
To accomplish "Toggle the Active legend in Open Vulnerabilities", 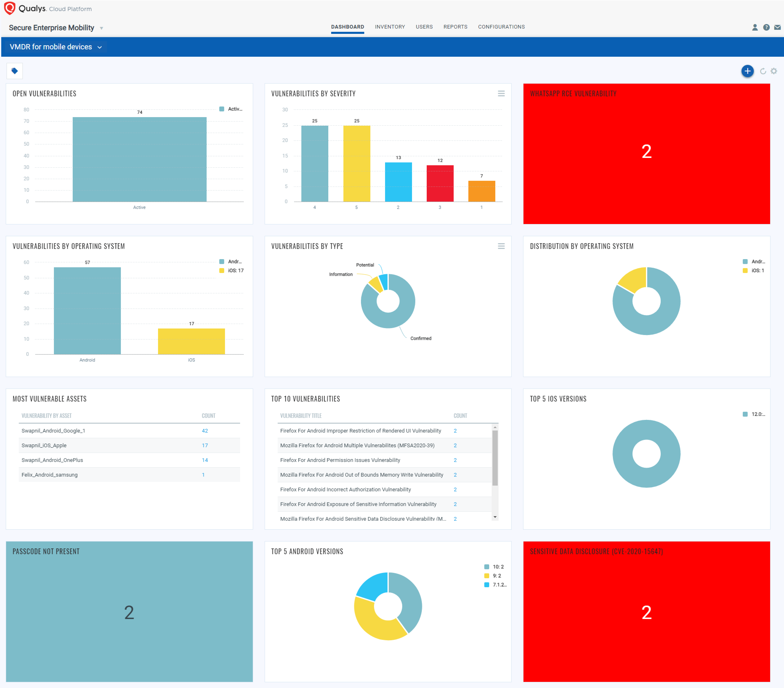I will (231, 109).
